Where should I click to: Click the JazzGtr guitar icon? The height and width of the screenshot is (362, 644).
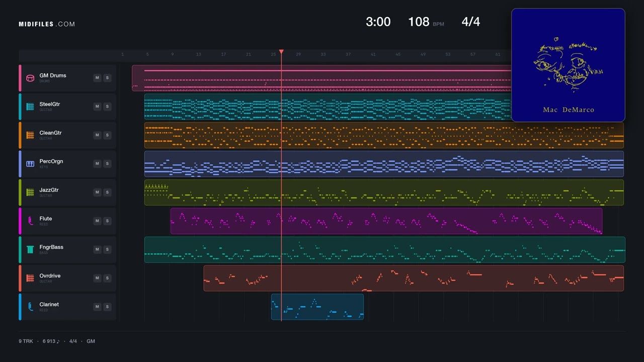pyautogui.click(x=30, y=193)
